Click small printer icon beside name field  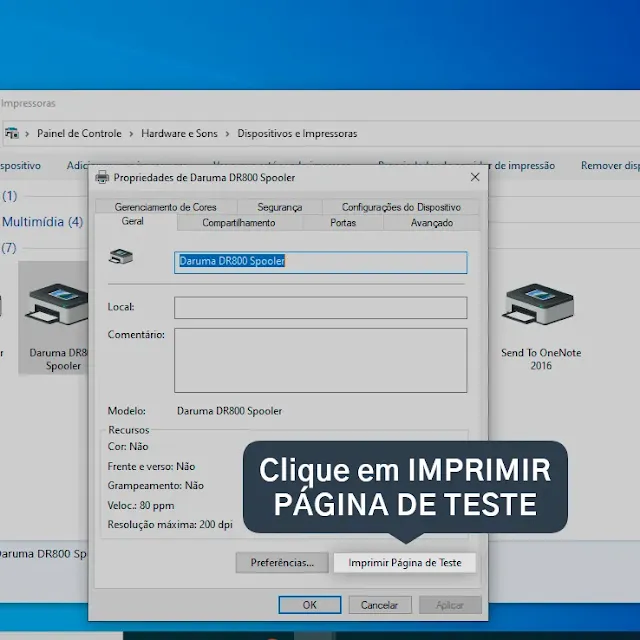[121, 256]
